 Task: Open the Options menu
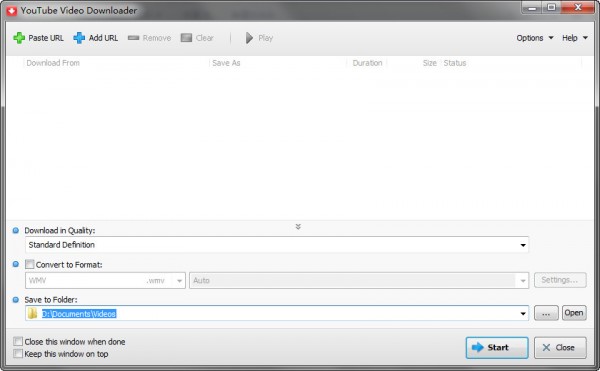(x=535, y=38)
